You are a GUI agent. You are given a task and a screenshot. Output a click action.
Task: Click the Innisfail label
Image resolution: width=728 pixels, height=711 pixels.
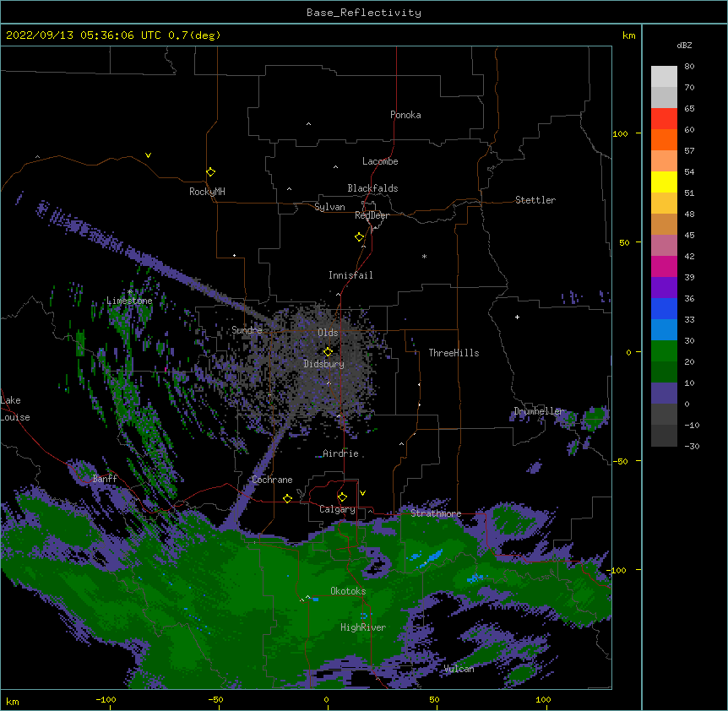pos(350,275)
